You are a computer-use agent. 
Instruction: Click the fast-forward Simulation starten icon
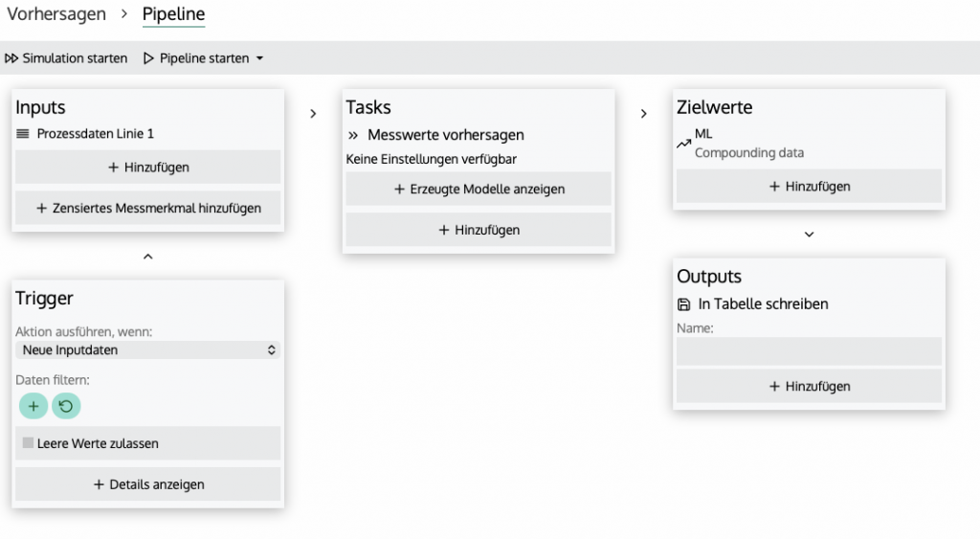11,58
